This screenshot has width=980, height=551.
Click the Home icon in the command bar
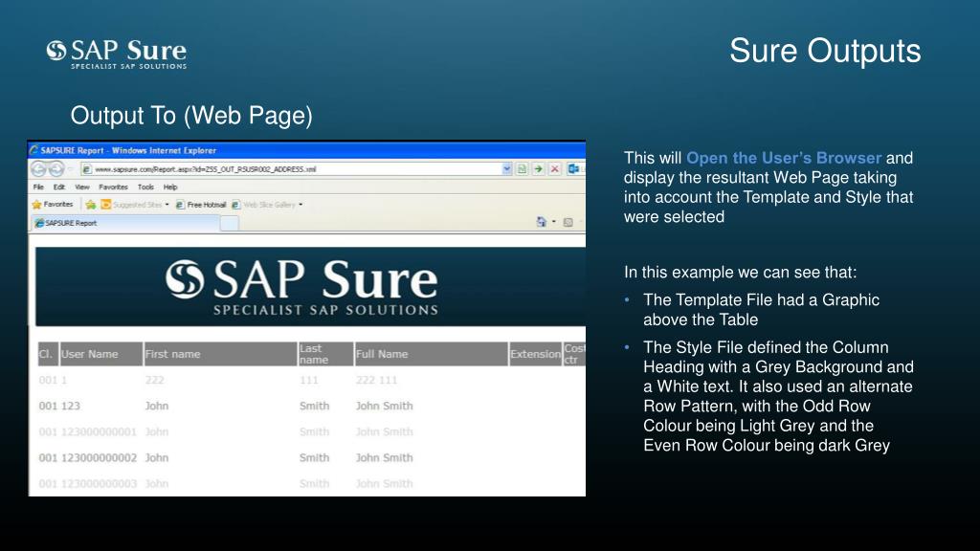coord(542,222)
